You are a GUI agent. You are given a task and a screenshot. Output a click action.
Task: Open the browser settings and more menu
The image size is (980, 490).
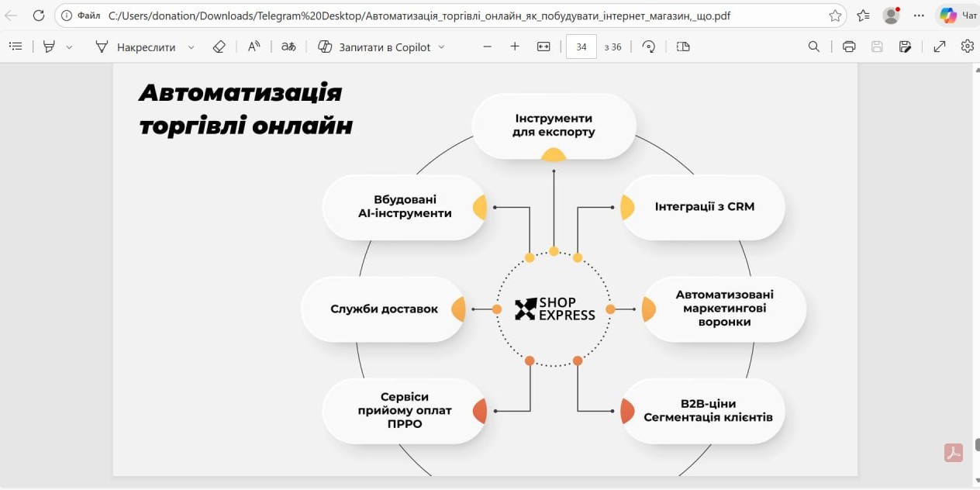click(920, 16)
